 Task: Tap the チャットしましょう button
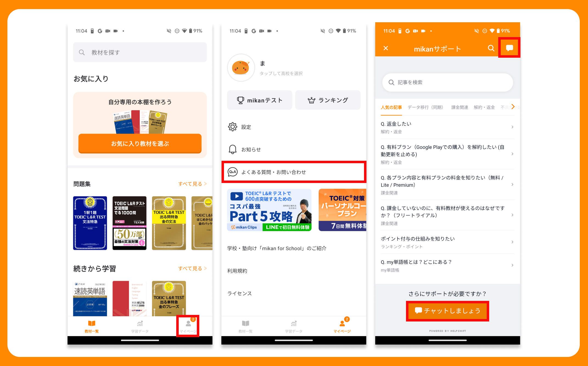point(447,311)
